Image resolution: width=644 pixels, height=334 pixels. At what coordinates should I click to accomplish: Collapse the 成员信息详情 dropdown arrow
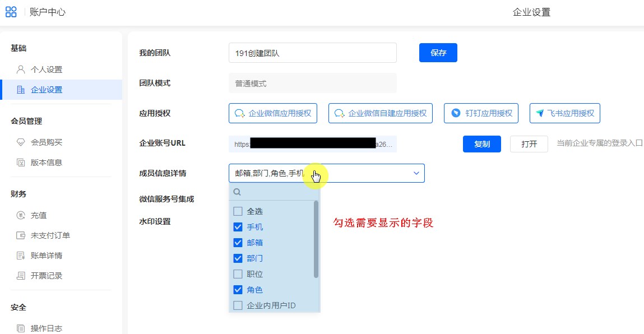416,173
